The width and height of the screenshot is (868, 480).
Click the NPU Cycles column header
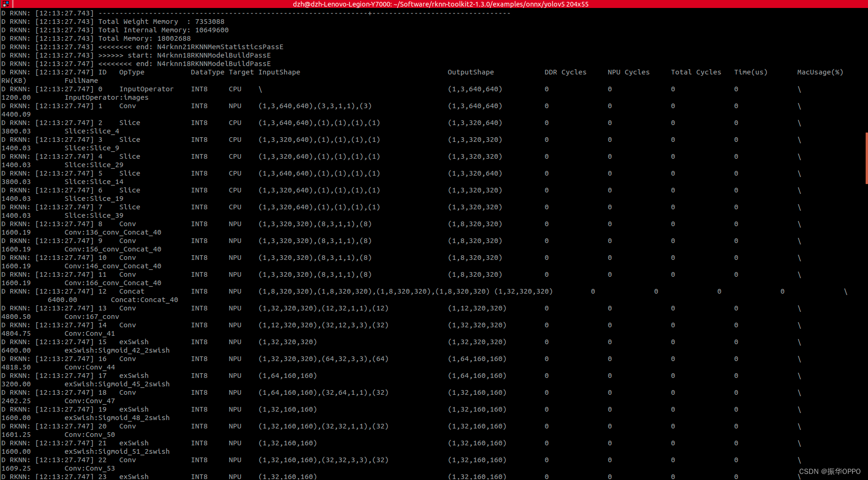(628, 72)
